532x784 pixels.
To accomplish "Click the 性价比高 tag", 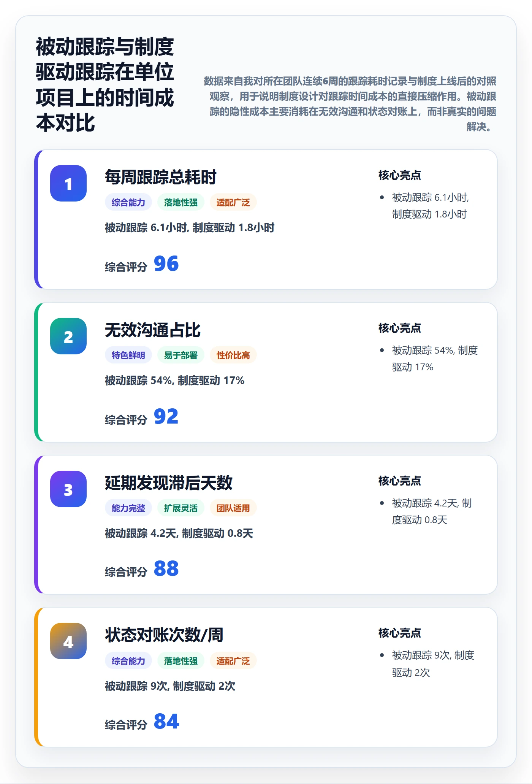I will pos(233,355).
